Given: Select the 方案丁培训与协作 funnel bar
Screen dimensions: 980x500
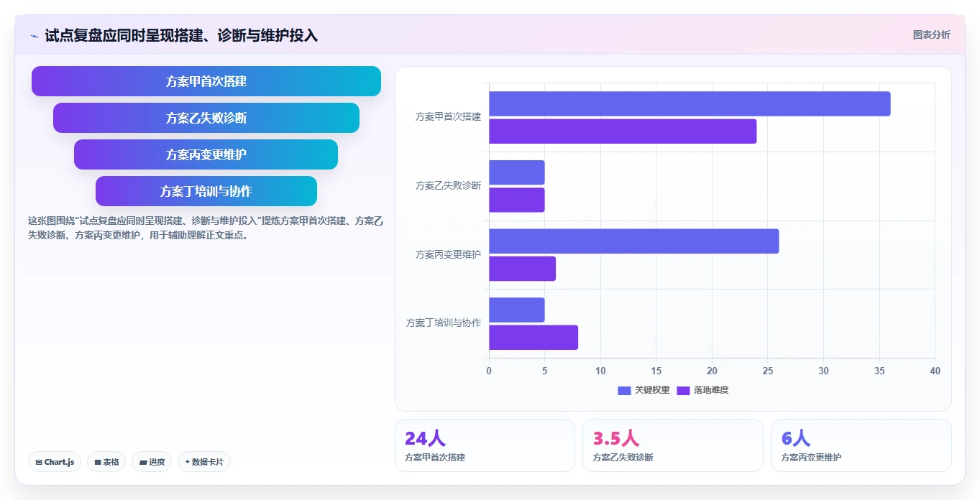Looking at the screenshot, I should pyautogui.click(x=206, y=191).
